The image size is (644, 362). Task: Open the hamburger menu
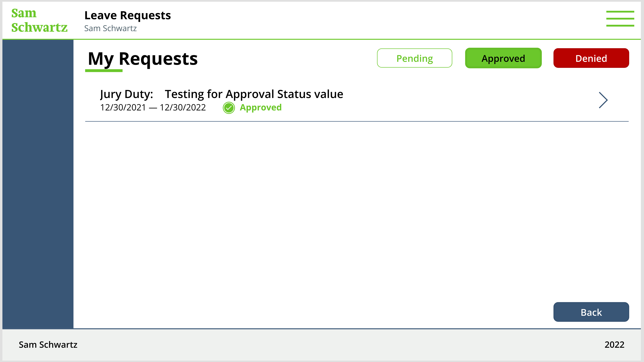coord(620,18)
